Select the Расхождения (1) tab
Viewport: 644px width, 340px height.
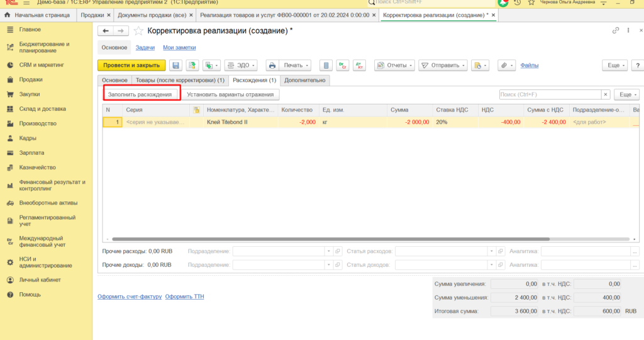click(x=254, y=80)
